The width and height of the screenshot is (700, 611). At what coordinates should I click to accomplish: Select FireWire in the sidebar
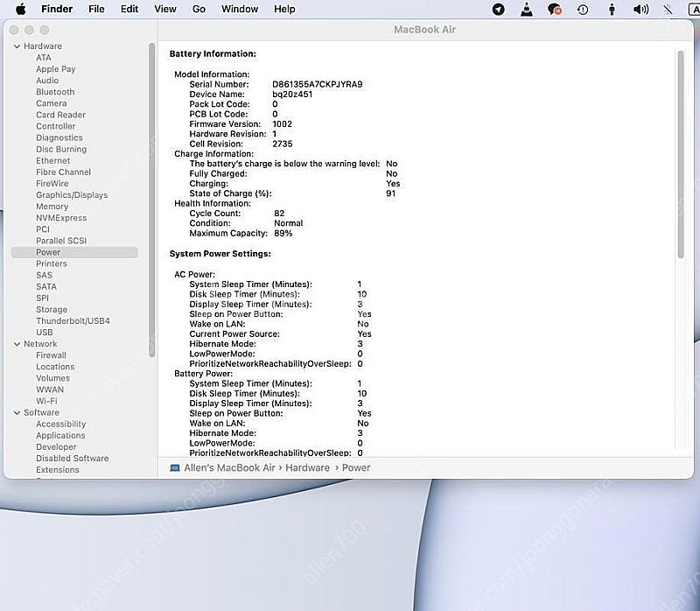click(x=52, y=184)
